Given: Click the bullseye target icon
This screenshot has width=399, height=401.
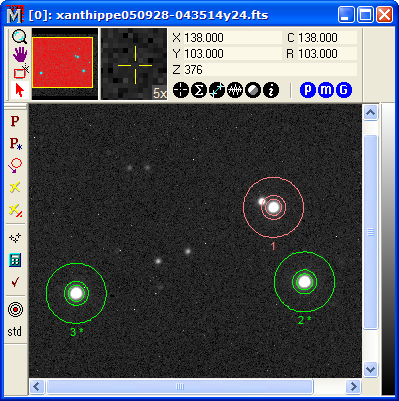Looking at the screenshot, I should (15, 310).
